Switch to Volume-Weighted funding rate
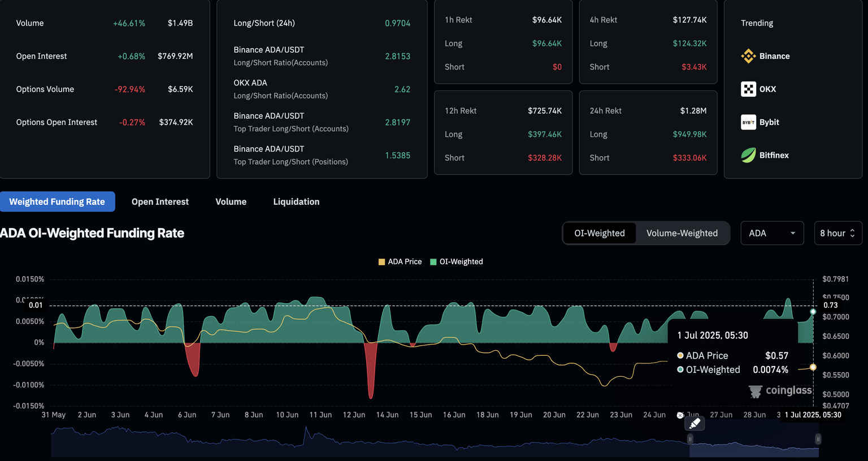 coord(682,233)
